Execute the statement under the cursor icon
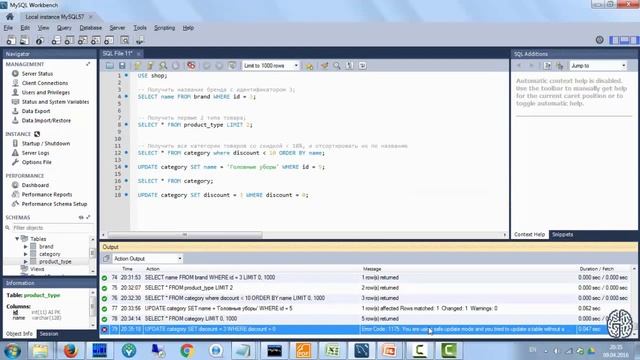This screenshot has width=640, height=360. coord(150,65)
